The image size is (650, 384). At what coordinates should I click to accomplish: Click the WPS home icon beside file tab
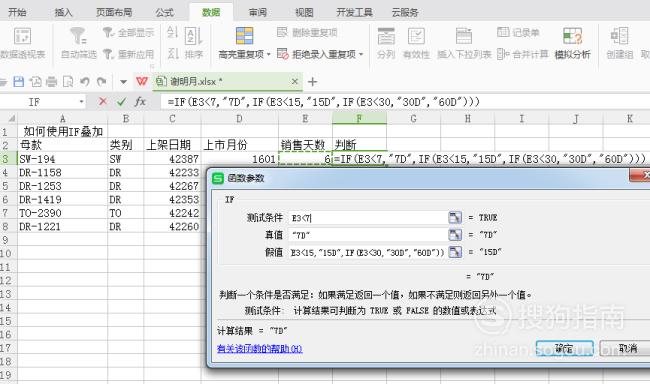pyautogui.click(x=142, y=82)
